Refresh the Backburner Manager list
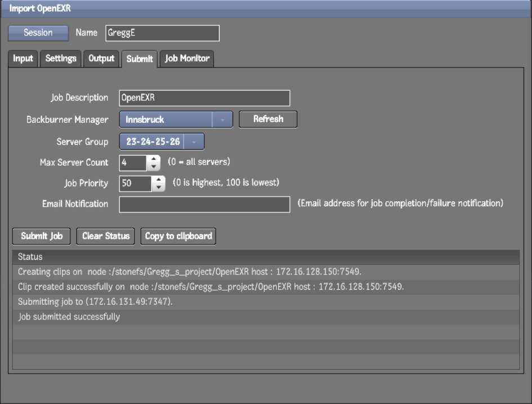Image resolution: width=532 pixels, height=404 pixels. [268, 119]
